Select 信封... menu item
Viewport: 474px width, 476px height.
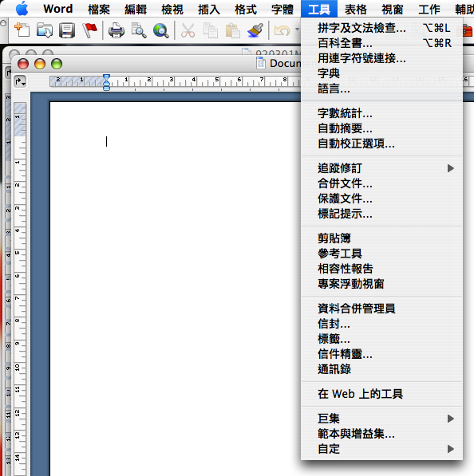point(381,324)
